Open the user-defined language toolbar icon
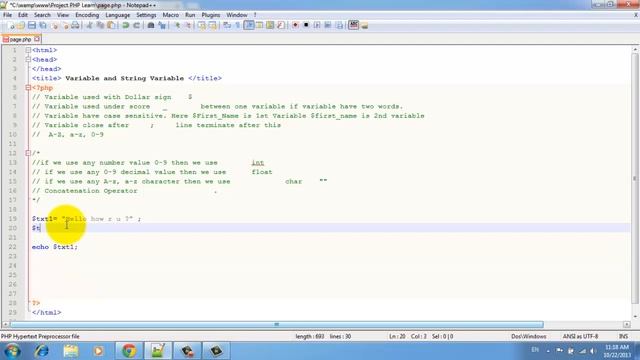 tap(259, 25)
